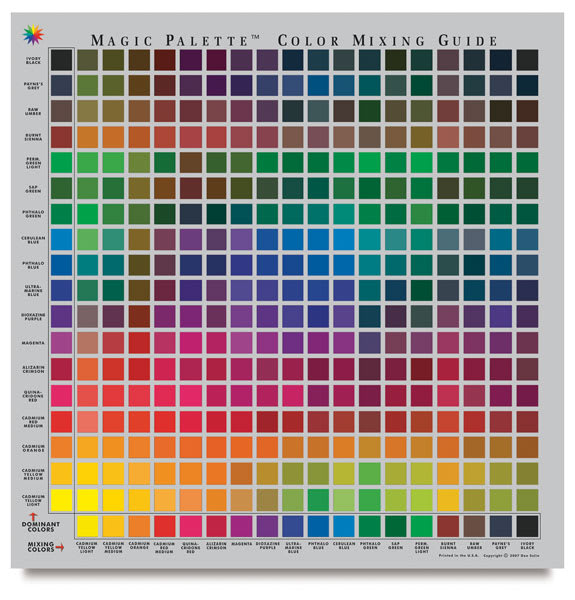This screenshot has height=600, width=575.
Task: Pick the Magenta mixing row swatch
Action: [x=242, y=526]
